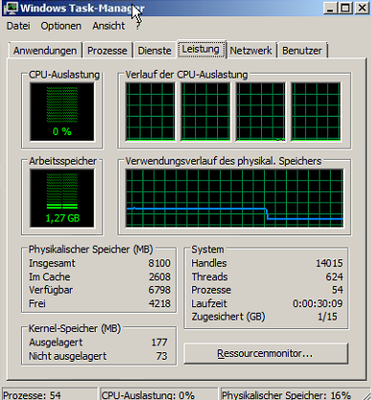Click the third CPU history graph

pos(261,112)
